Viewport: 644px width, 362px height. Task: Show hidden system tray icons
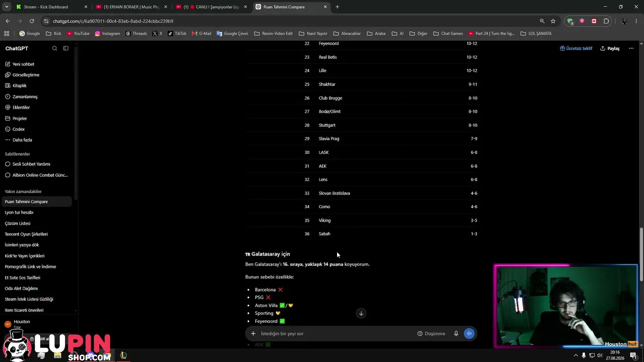point(576,355)
